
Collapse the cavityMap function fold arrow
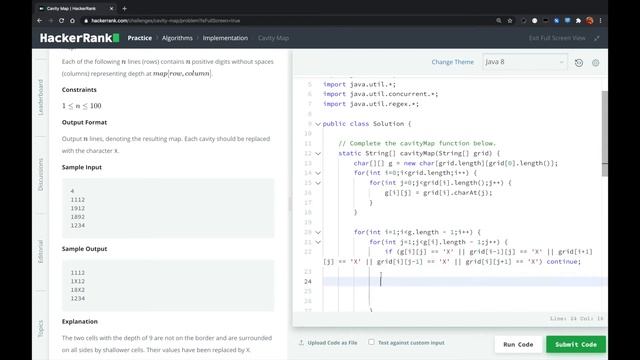tap(318, 153)
